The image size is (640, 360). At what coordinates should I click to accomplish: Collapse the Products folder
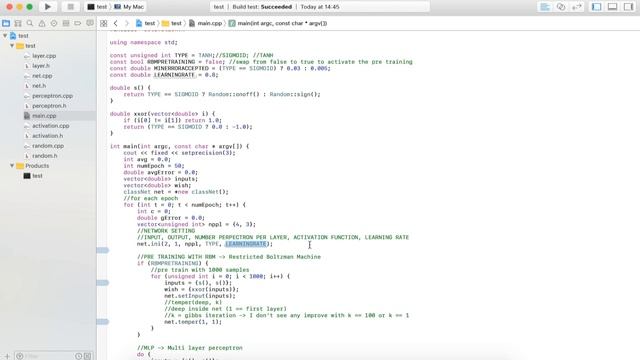[x=12, y=166]
